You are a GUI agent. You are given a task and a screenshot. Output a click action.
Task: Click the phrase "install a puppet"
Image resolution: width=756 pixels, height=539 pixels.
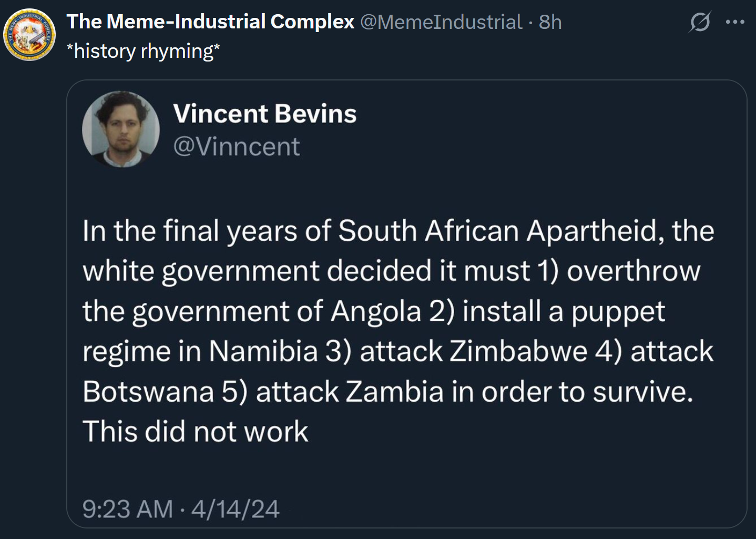point(564,311)
